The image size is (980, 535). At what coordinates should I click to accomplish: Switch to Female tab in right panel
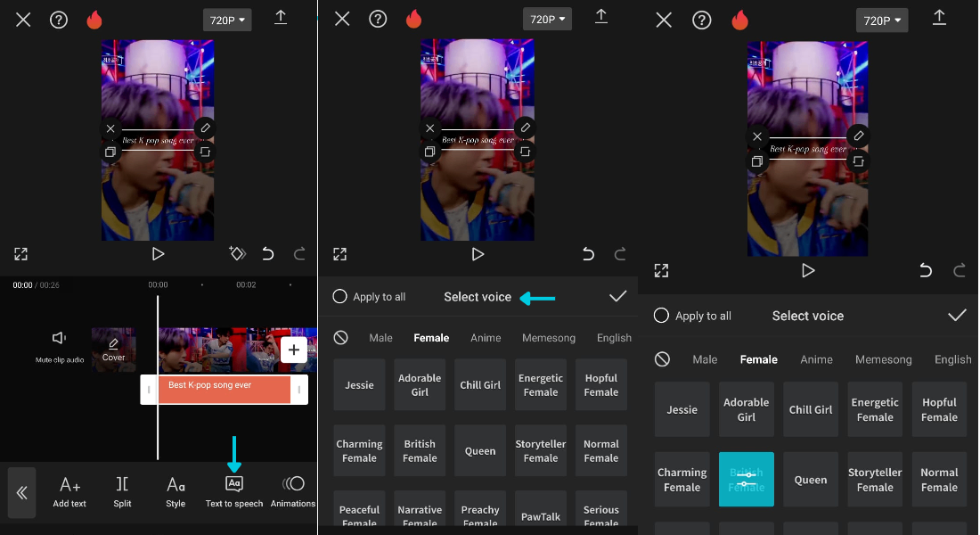point(759,360)
